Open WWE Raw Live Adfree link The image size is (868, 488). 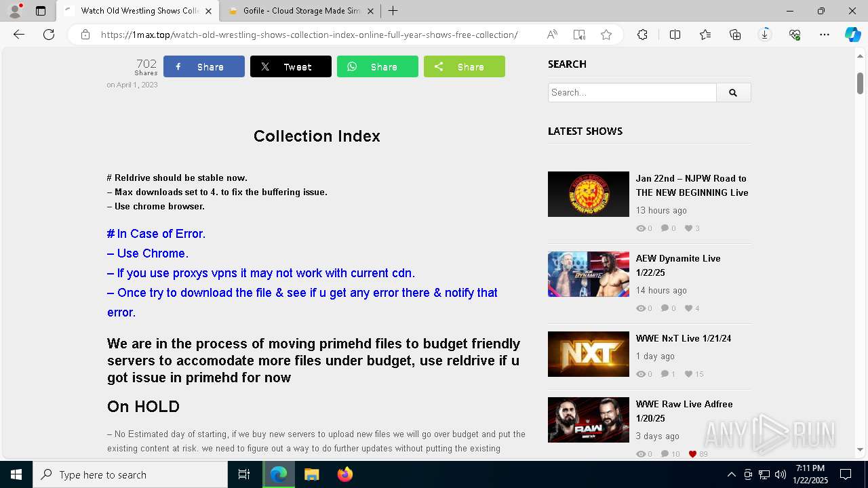tap(684, 411)
